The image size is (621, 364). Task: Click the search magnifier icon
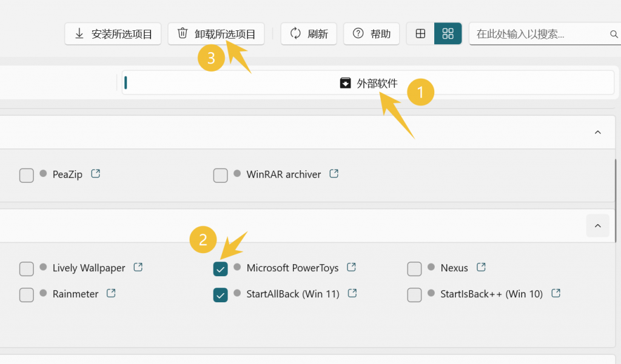pyautogui.click(x=614, y=35)
